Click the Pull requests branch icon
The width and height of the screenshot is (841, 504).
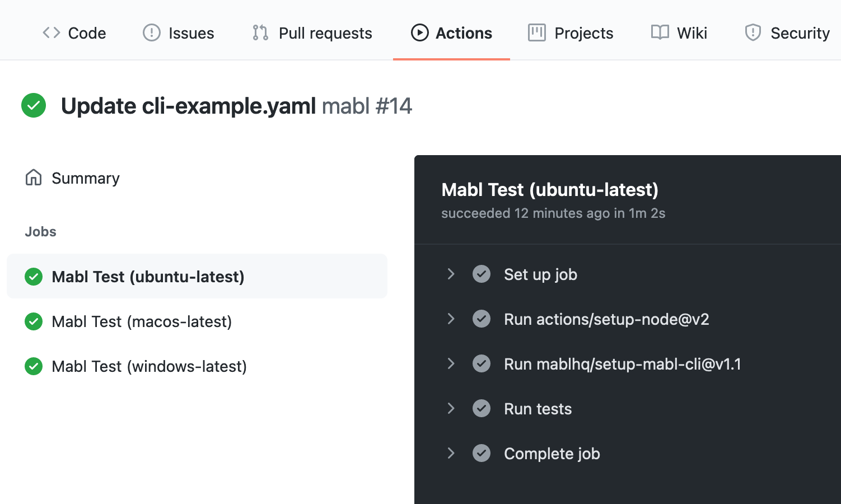pos(260,32)
